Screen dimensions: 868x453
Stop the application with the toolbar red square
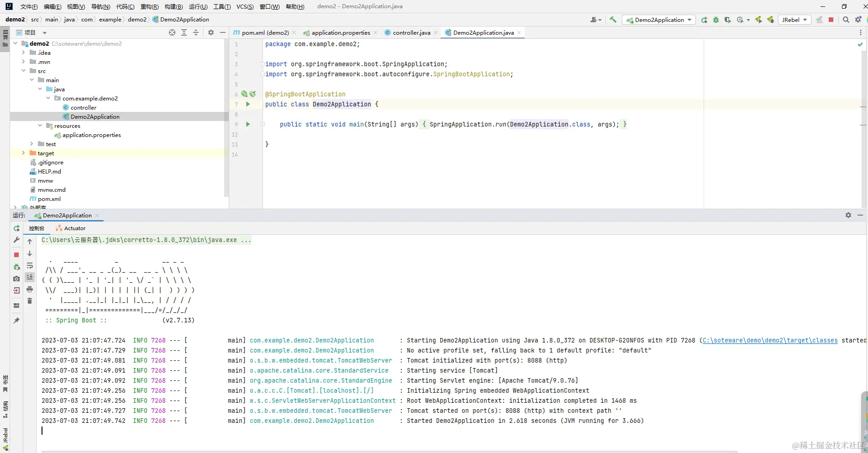click(831, 20)
